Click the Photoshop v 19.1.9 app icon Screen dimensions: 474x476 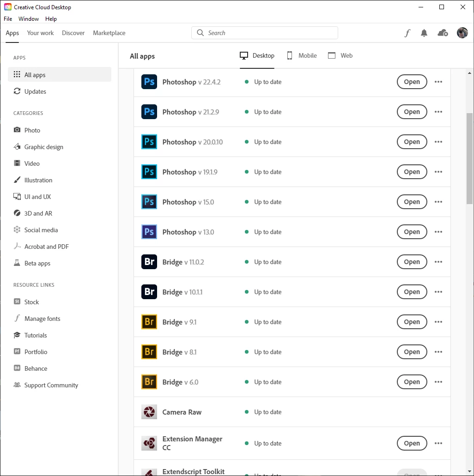[x=149, y=172]
